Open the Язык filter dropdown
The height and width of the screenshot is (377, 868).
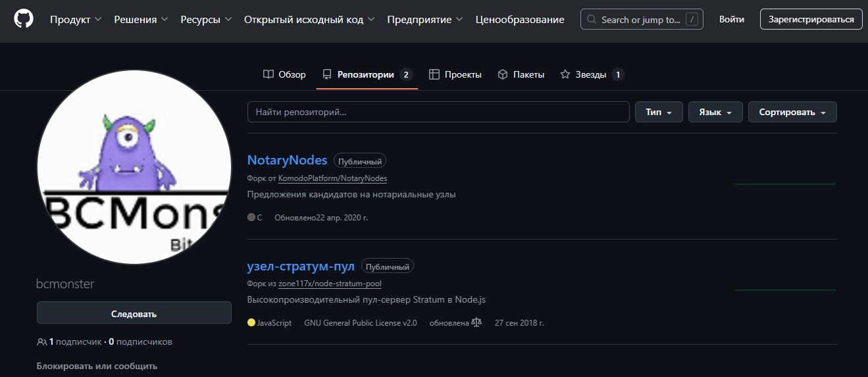click(715, 112)
